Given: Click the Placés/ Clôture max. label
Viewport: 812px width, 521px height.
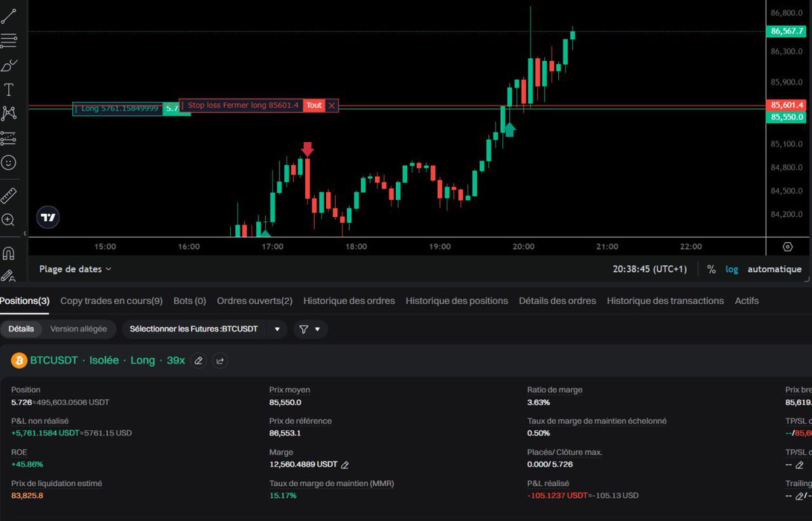Looking at the screenshot, I should point(564,452).
